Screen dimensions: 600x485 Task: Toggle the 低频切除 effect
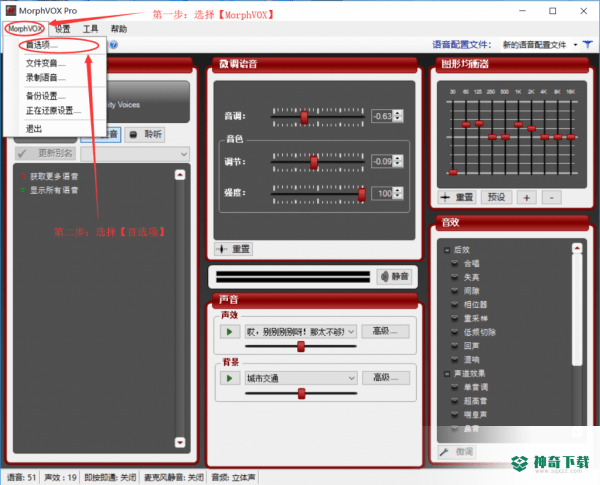pos(455,332)
